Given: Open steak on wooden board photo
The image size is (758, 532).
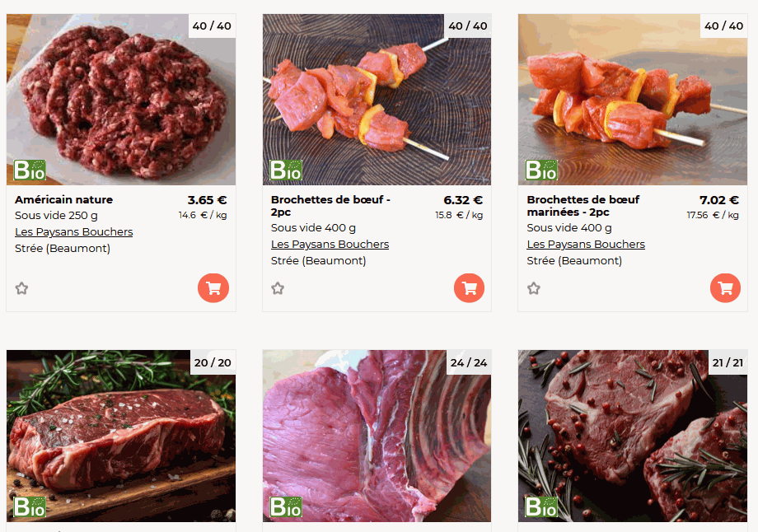Looking at the screenshot, I should [x=121, y=436].
